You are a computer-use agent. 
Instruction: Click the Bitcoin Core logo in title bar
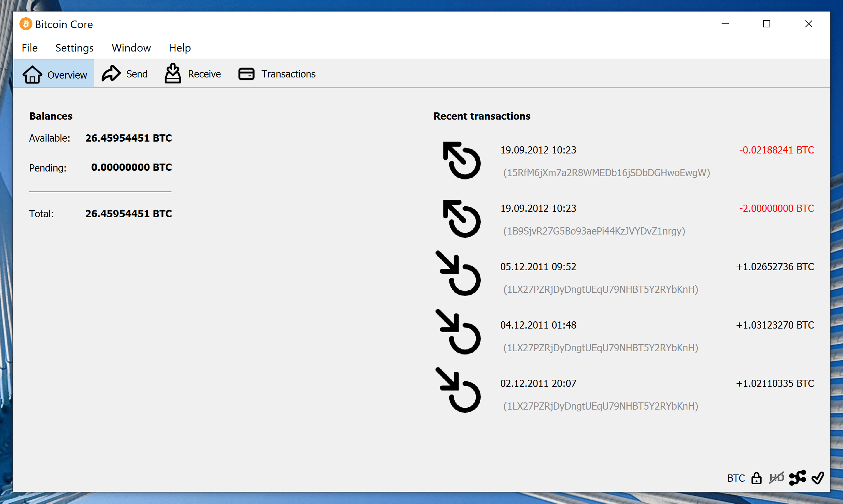coord(26,24)
